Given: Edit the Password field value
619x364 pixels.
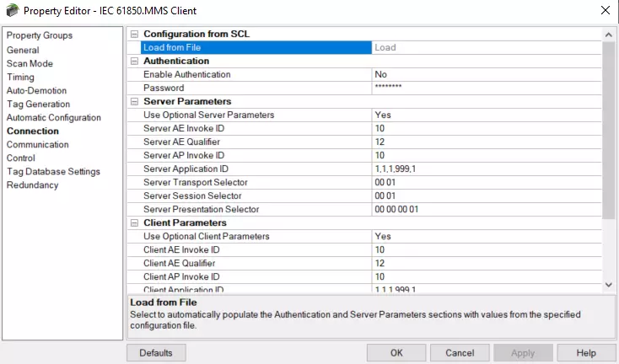Looking at the screenshot, I should tap(487, 88).
